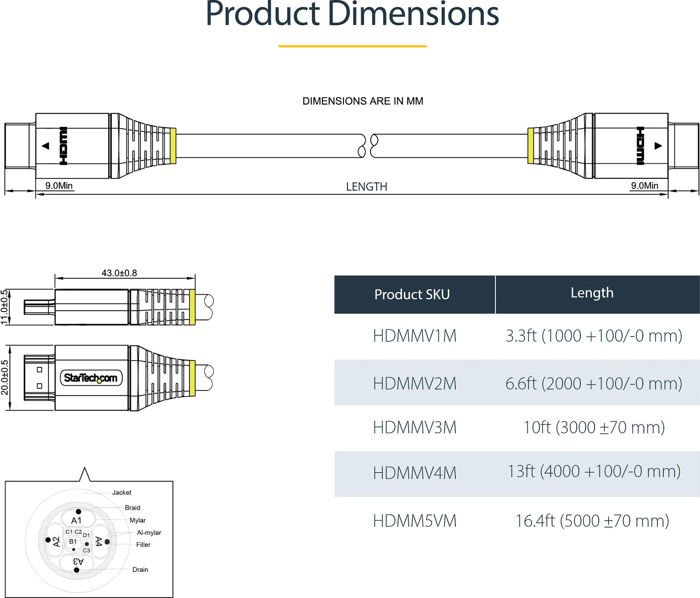Select the HDMMV1M SKU cell
Viewport: 700px width, 598px height.
(x=415, y=336)
